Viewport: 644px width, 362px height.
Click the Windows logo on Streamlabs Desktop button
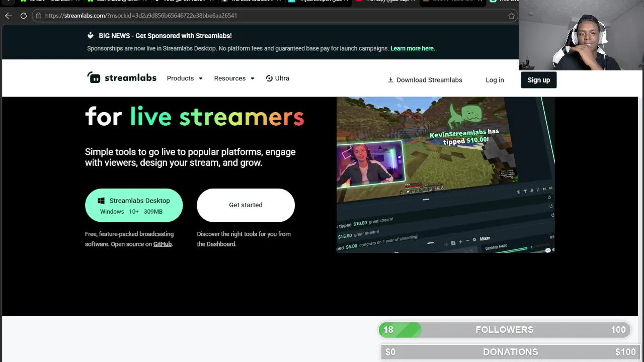pyautogui.click(x=101, y=201)
